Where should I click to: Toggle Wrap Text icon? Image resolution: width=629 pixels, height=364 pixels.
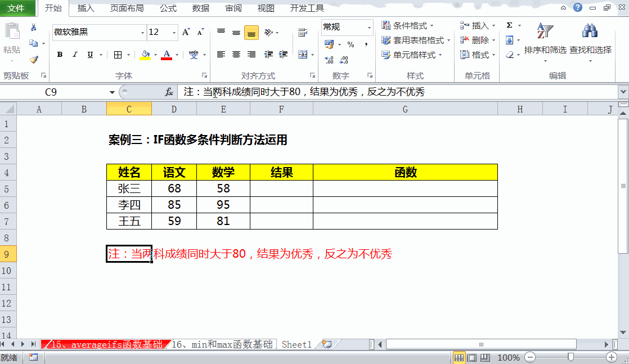pyautogui.click(x=303, y=33)
